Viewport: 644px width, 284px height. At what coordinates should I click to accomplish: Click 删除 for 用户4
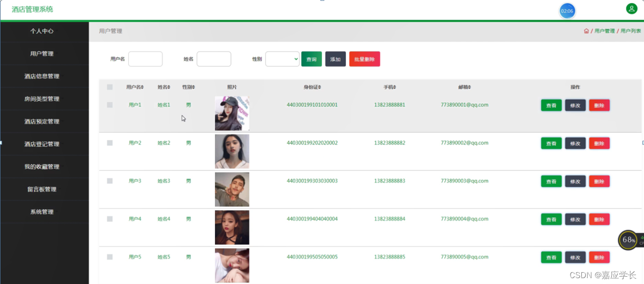click(599, 219)
